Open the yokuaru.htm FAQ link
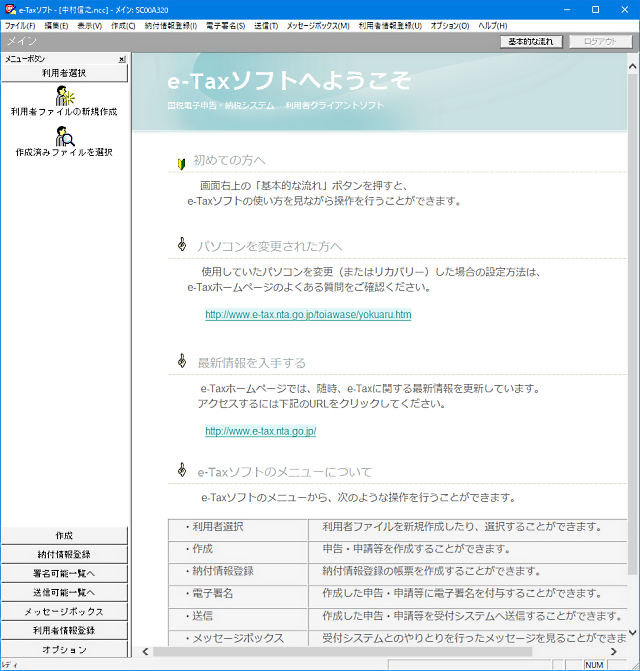 308,315
